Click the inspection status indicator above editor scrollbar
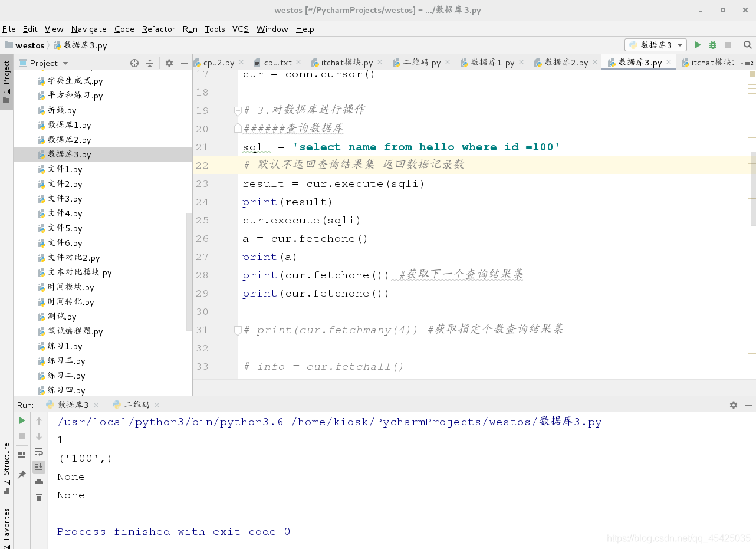Viewport: 756px width, 549px height. pyautogui.click(x=752, y=74)
